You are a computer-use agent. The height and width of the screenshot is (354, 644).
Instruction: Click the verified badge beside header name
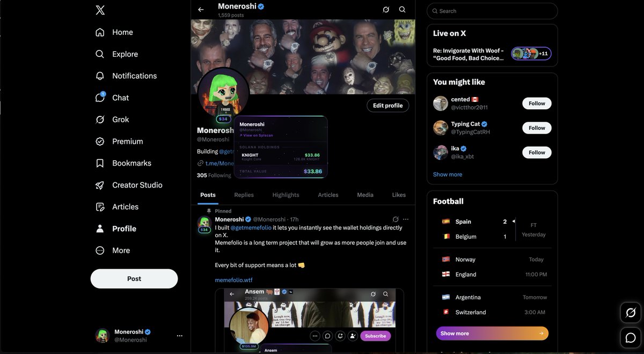261,6
